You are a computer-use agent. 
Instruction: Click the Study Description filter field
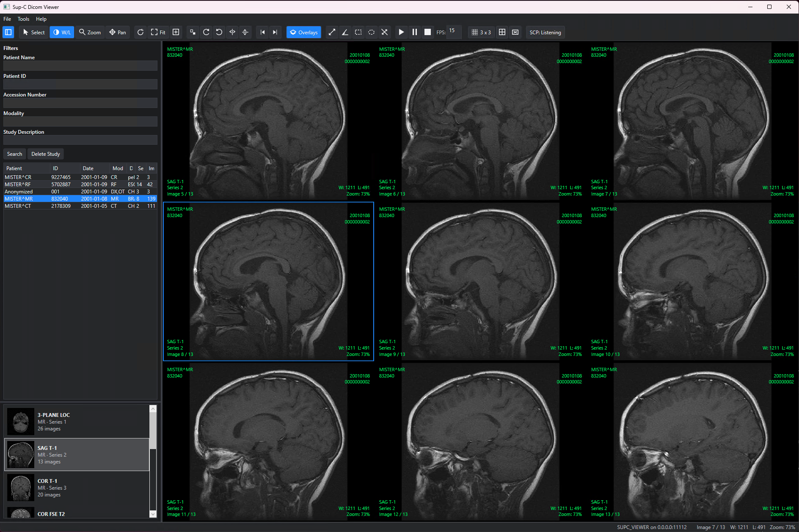(80, 140)
